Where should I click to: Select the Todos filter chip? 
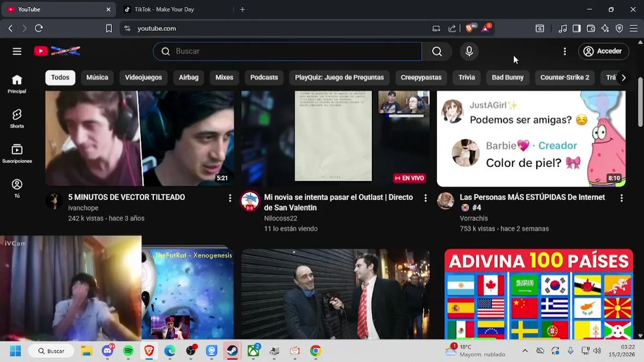[60, 77]
